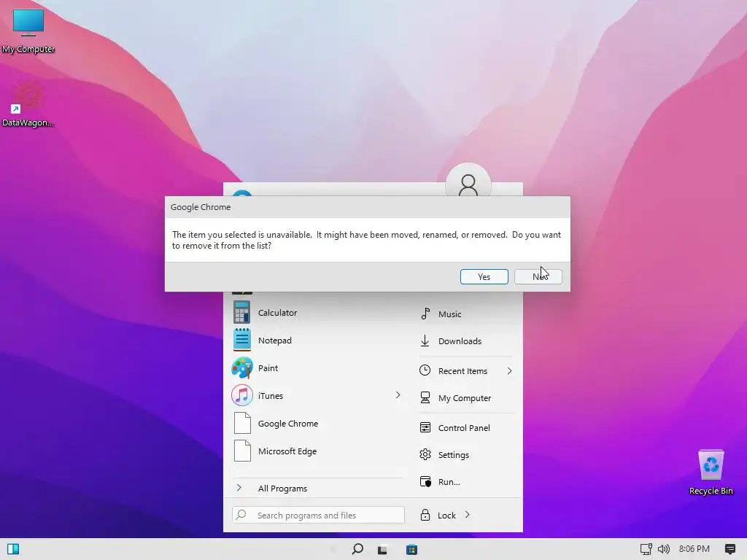Open the Settings gear icon
This screenshot has width=747, height=560.
pyautogui.click(x=425, y=455)
